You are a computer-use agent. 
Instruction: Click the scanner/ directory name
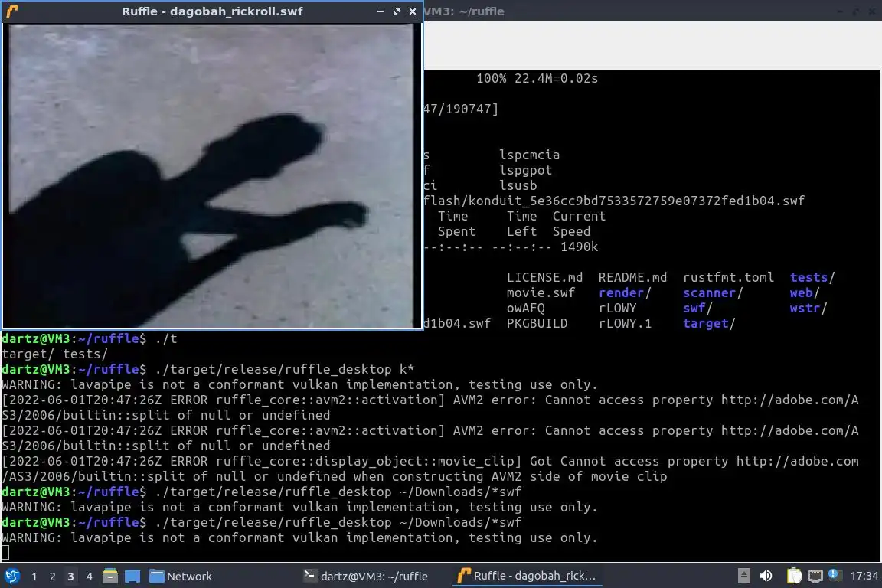point(713,292)
